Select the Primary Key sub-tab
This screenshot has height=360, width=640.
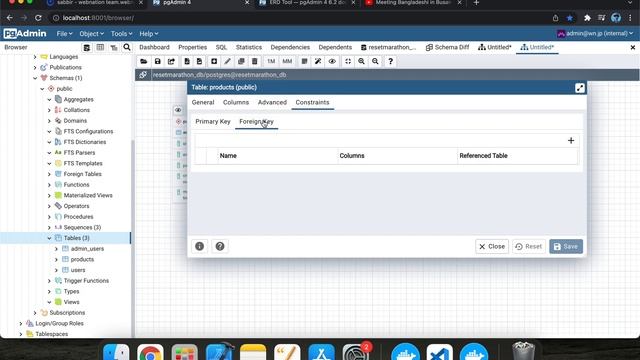pos(213,122)
